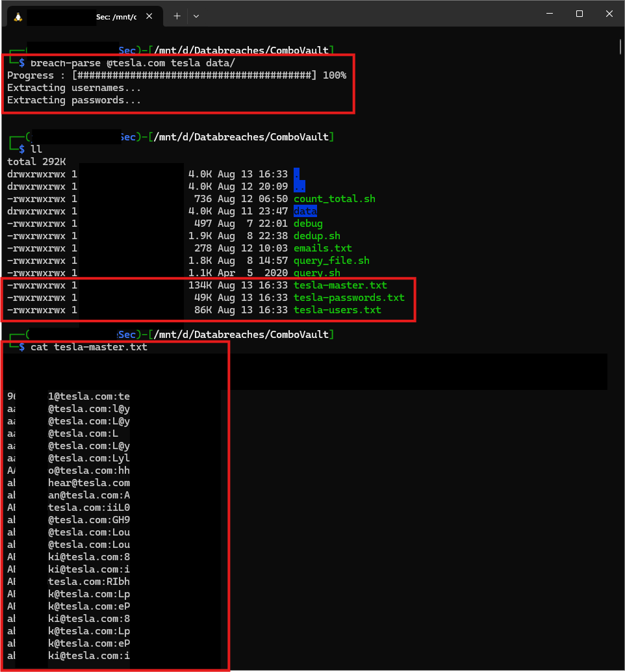Click the Linux penguin icon in the tab
Screen dimensions: 625x672
(x=18, y=16)
